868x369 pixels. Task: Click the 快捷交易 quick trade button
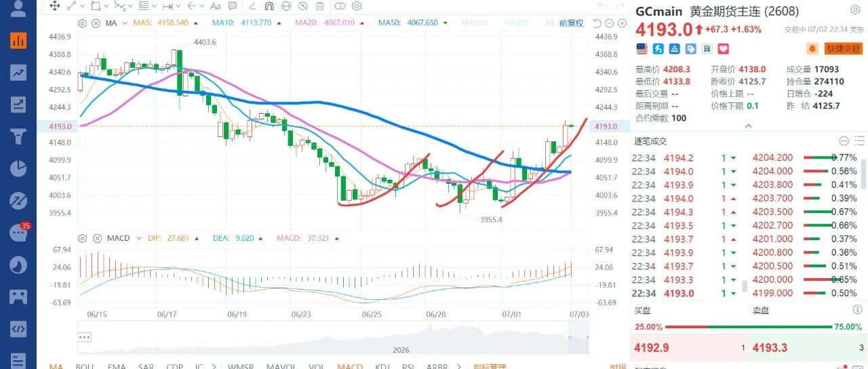coord(843,49)
